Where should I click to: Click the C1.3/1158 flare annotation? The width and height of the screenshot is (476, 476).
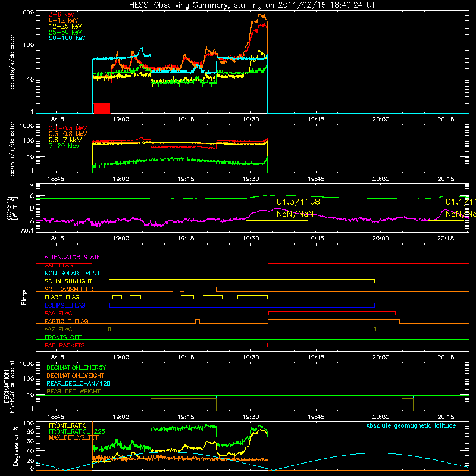click(298, 202)
